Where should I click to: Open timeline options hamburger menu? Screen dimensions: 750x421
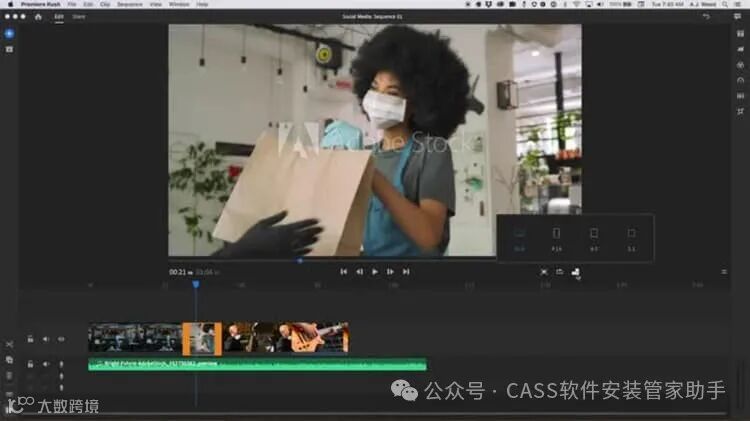[724, 272]
